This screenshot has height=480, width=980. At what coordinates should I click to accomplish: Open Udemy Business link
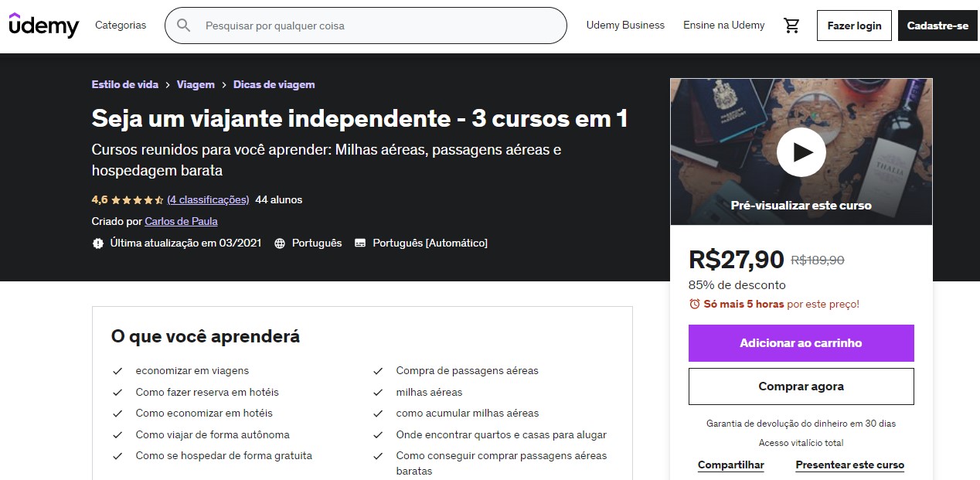pyautogui.click(x=625, y=26)
